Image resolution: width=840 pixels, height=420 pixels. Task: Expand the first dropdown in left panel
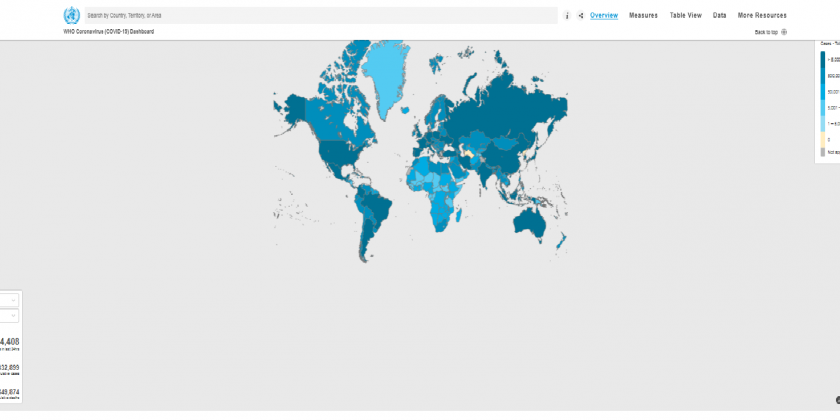click(x=10, y=300)
